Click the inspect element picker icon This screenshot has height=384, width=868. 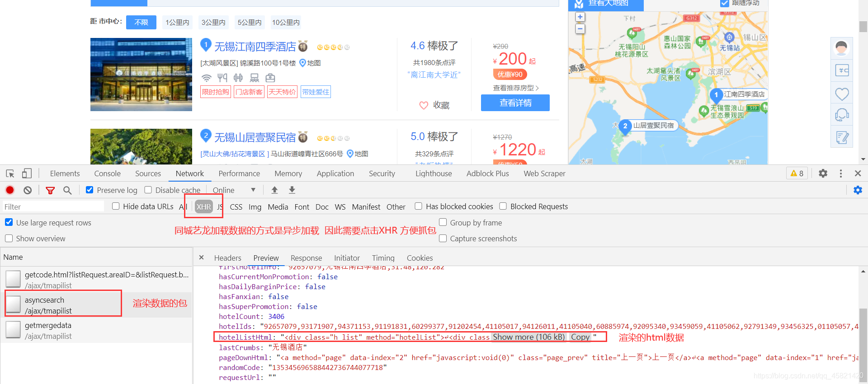(x=10, y=173)
